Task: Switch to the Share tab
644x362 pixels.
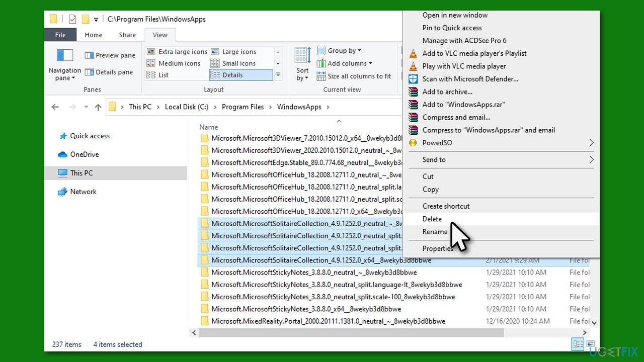Action: coord(127,35)
